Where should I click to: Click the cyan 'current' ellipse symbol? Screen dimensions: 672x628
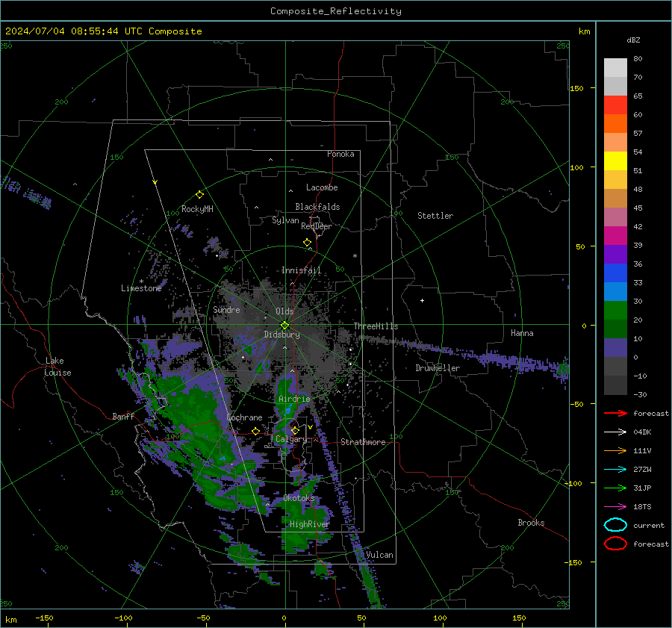(615, 525)
